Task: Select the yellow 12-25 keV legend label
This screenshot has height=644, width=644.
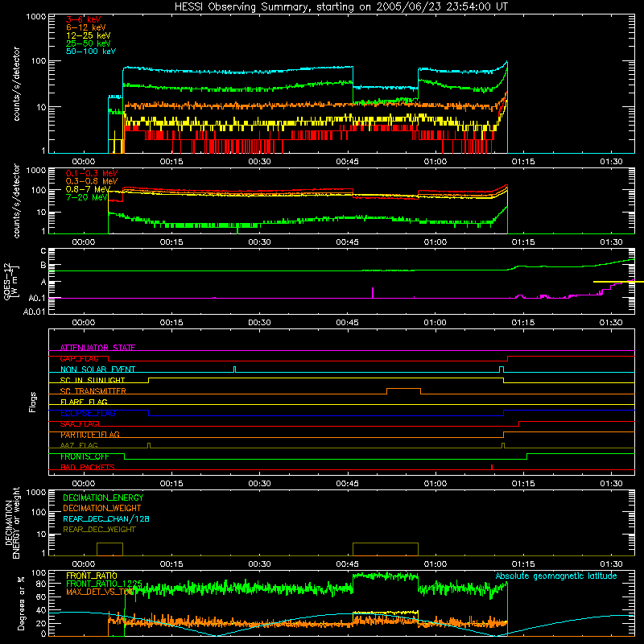Action: click(x=88, y=35)
